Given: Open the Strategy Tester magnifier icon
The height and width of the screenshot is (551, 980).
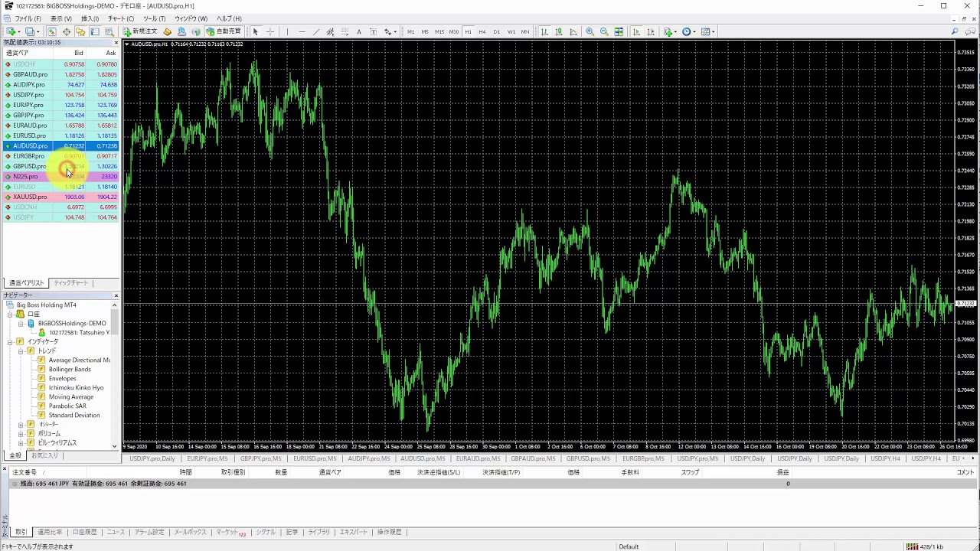Looking at the screenshot, I should point(109,31).
